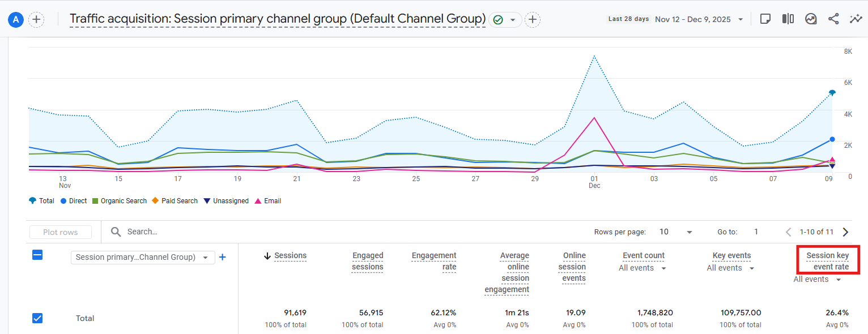Click the 'Engaged sessions' column header

click(367, 261)
